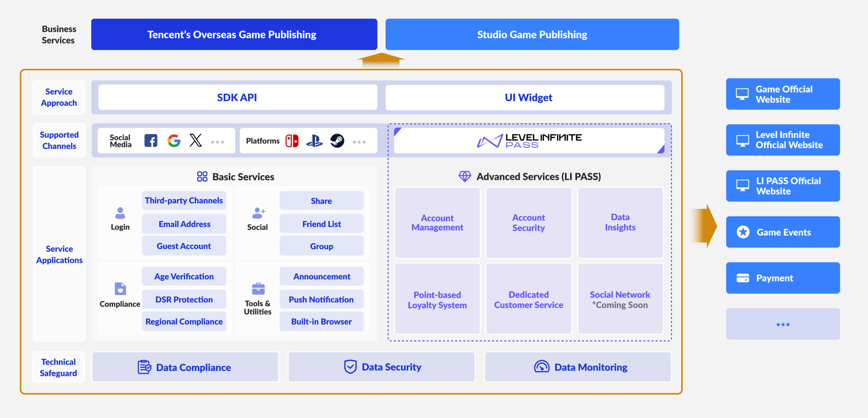
Task: Click Age Verification
Action: tap(184, 277)
